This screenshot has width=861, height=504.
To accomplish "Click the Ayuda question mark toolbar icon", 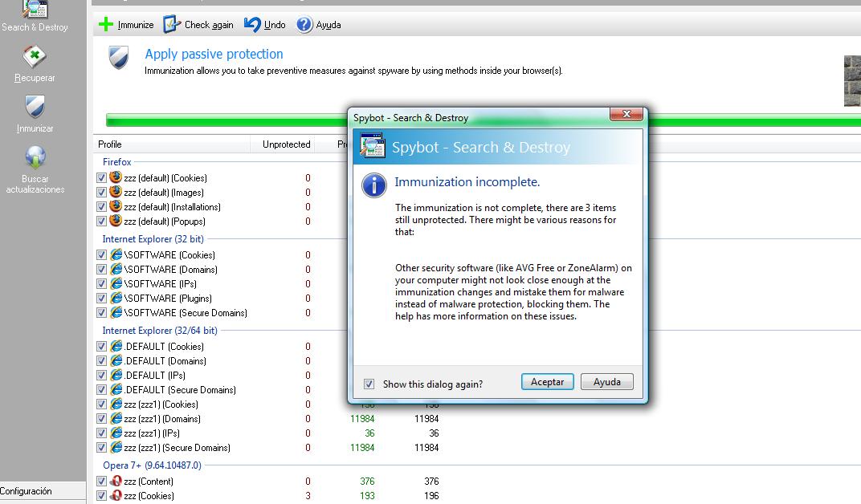I will point(304,25).
